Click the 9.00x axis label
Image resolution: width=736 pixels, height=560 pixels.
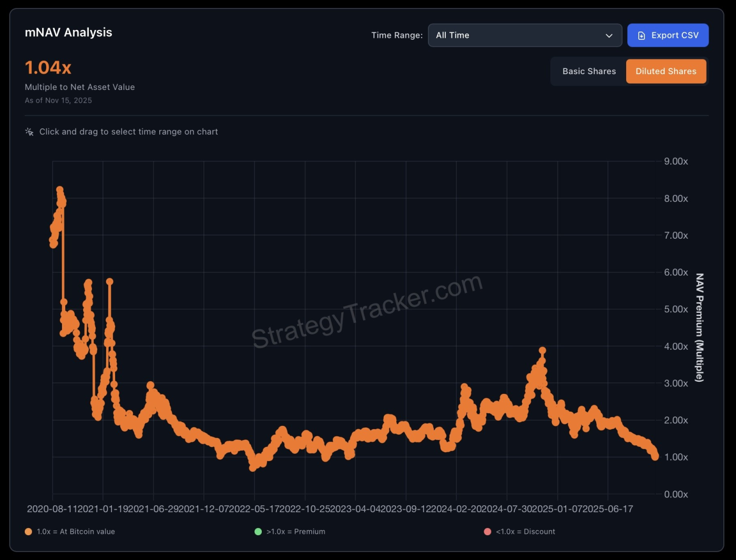point(676,161)
